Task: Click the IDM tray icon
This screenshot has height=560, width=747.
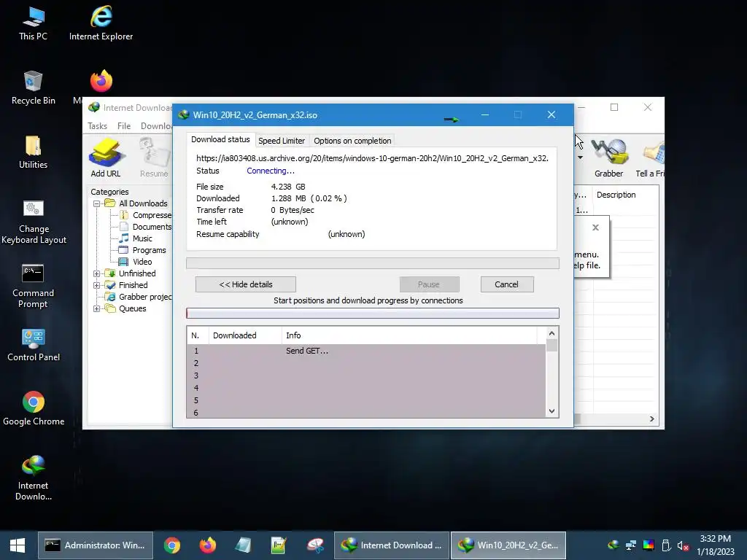Action: point(614,545)
